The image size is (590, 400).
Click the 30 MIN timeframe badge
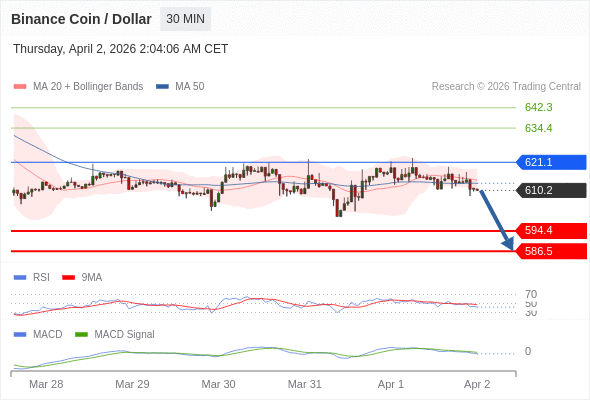[x=186, y=19]
